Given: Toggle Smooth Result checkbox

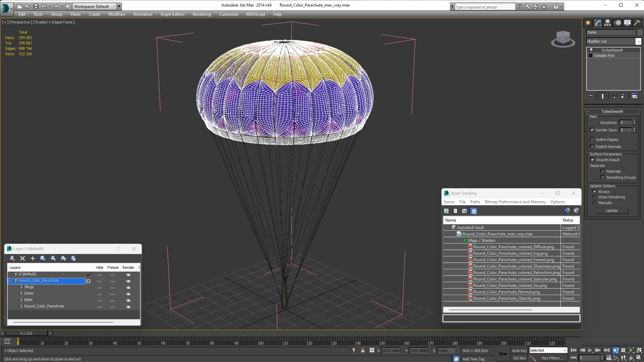Looking at the screenshot, I should click(x=592, y=160).
